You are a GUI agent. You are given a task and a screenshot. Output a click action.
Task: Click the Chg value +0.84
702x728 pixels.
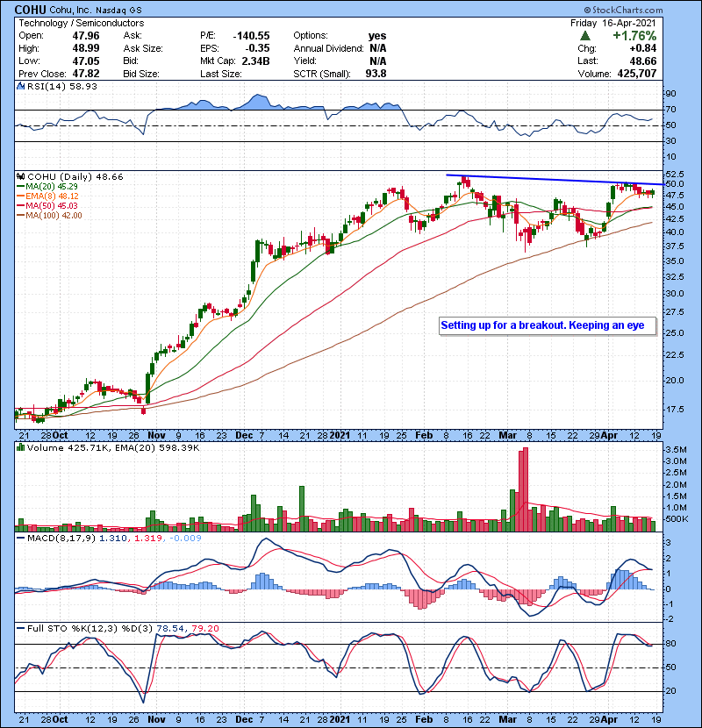(643, 48)
